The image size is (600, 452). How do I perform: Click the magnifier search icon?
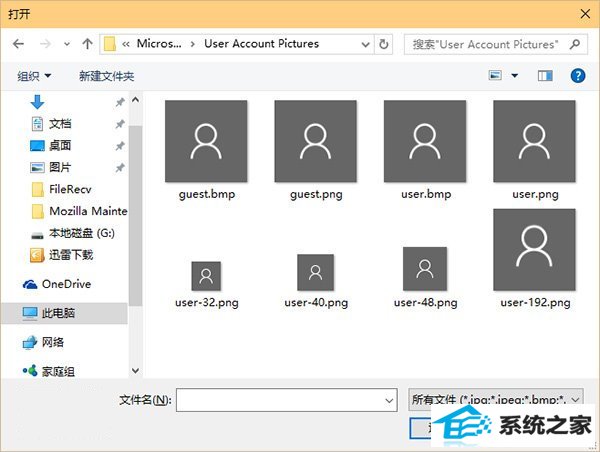point(574,44)
